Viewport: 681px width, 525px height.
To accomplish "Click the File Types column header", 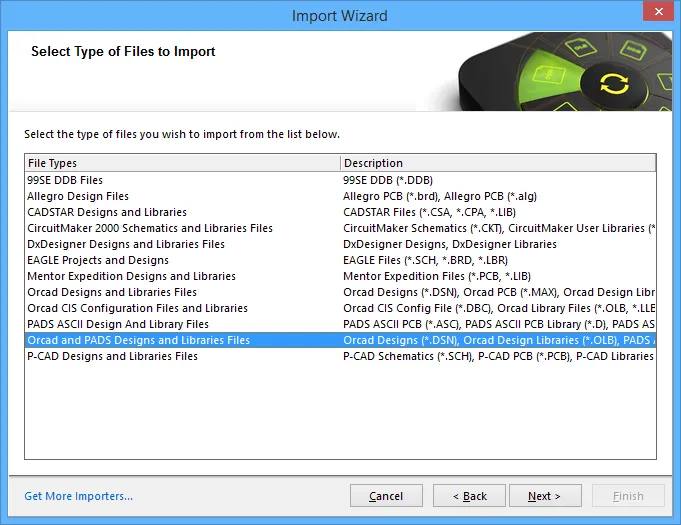I will [x=182, y=163].
